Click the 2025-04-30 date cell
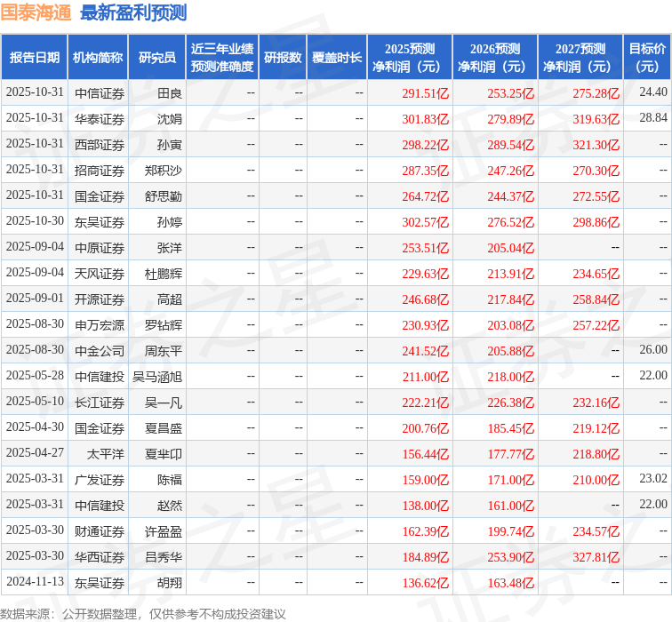This screenshot has width=672, height=622. click(x=35, y=427)
